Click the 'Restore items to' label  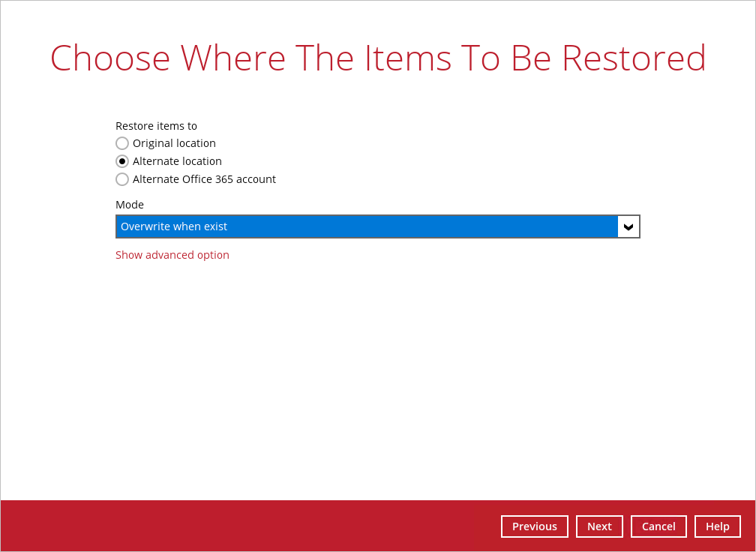[156, 126]
